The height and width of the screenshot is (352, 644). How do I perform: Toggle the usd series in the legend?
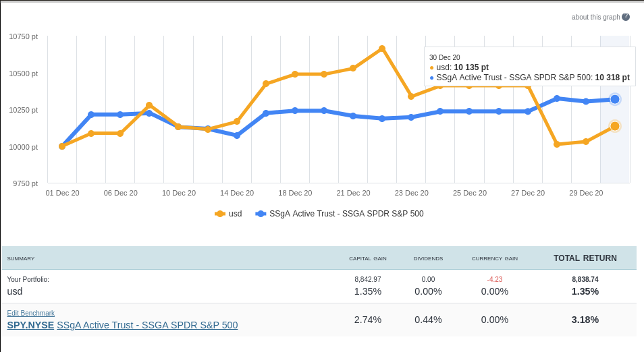[x=229, y=214]
